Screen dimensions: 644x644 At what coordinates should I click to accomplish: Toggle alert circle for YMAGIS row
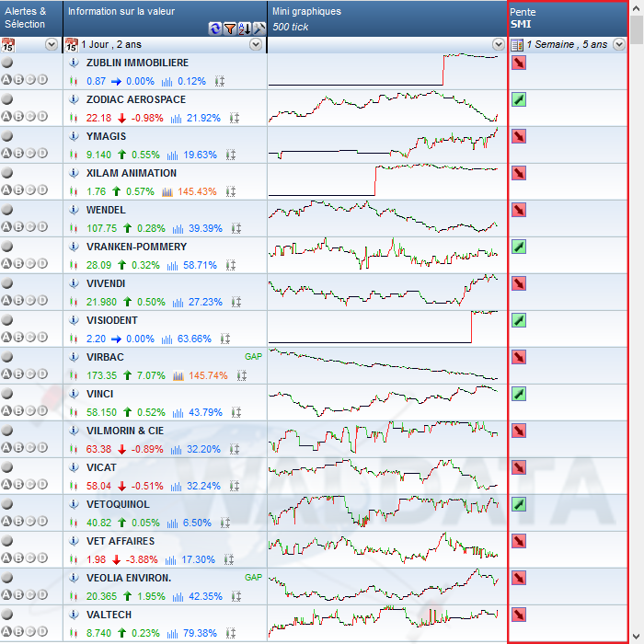pyautogui.click(x=7, y=136)
